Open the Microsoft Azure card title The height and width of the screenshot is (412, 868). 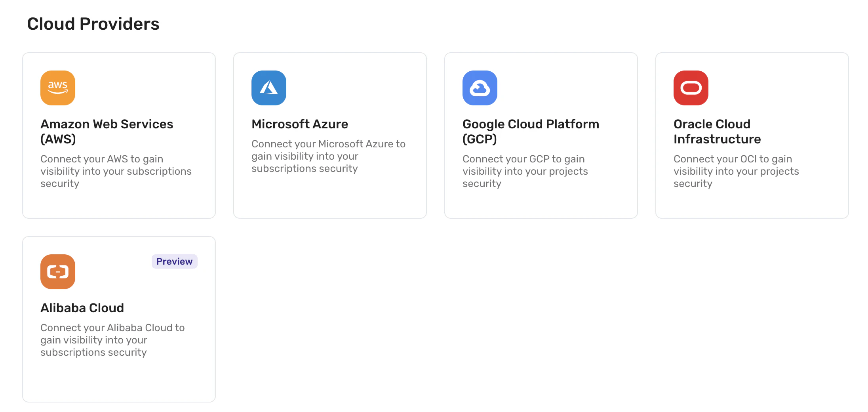[x=300, y=124]
